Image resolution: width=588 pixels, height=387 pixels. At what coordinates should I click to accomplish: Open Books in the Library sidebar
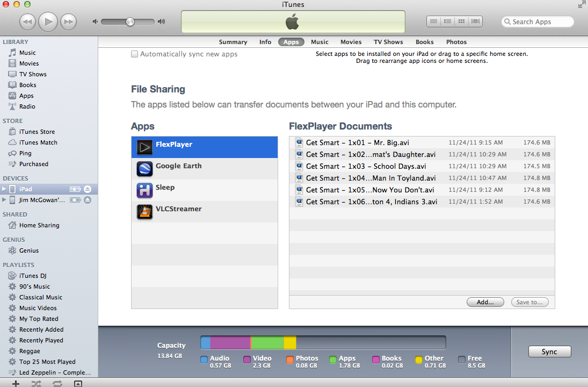pos(49,85)
